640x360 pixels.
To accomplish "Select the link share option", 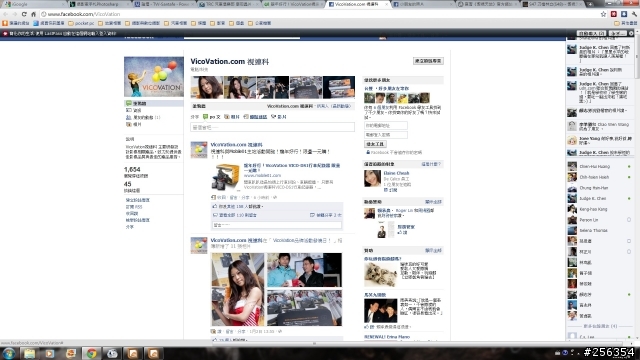I will point(255,117).
